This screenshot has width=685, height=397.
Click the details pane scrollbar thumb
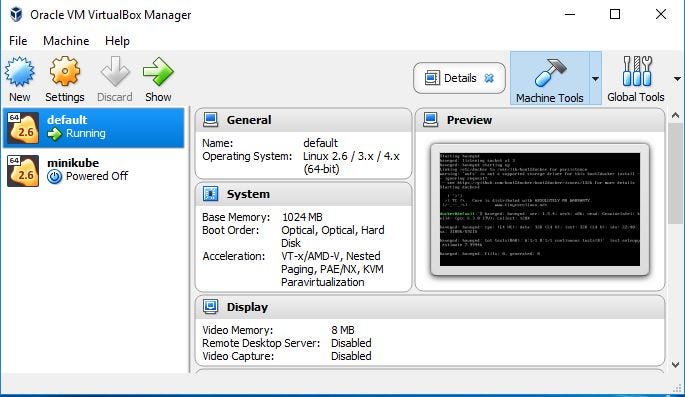[x=675, y=173]
